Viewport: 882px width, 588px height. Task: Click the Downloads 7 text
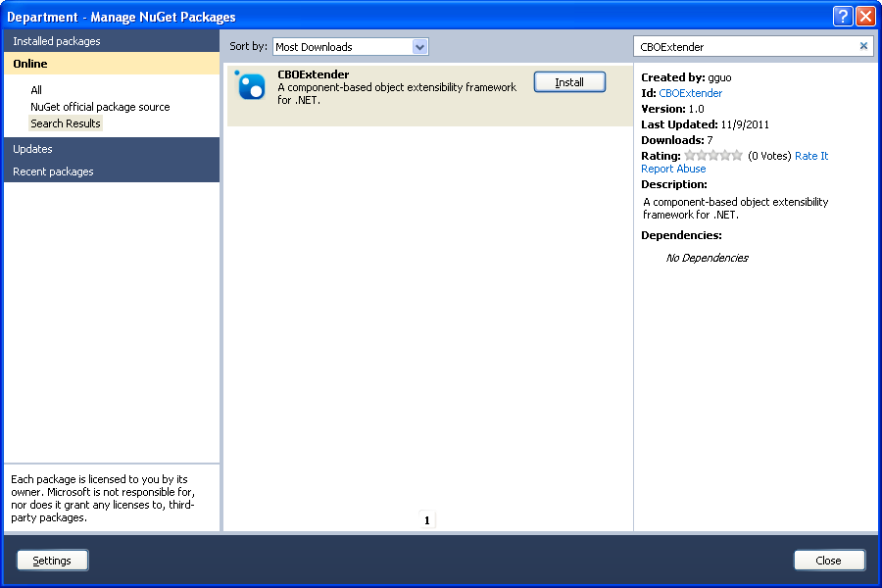click(x=676, y=140)
